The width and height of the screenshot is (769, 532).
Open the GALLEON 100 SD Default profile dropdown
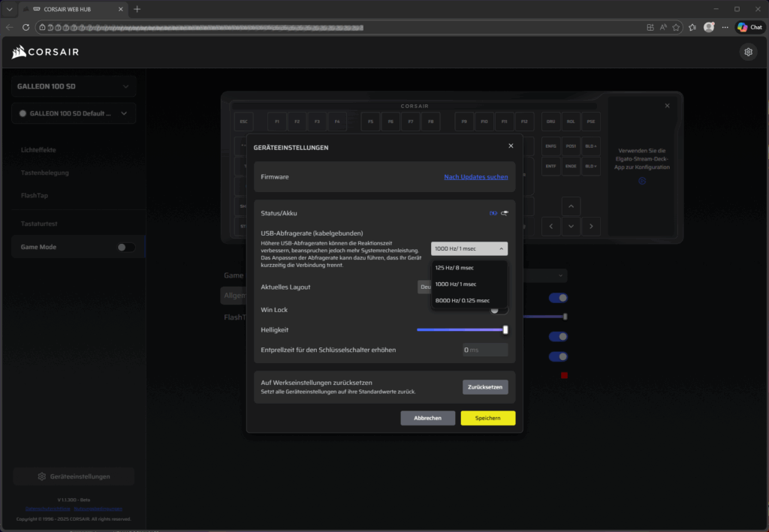click(x=74, y=113)
